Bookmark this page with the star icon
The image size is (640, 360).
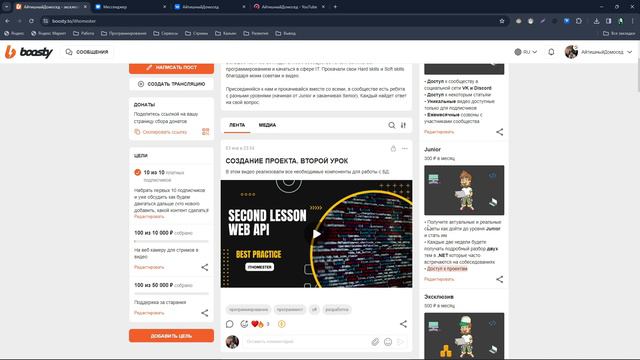tap(502, 21)
